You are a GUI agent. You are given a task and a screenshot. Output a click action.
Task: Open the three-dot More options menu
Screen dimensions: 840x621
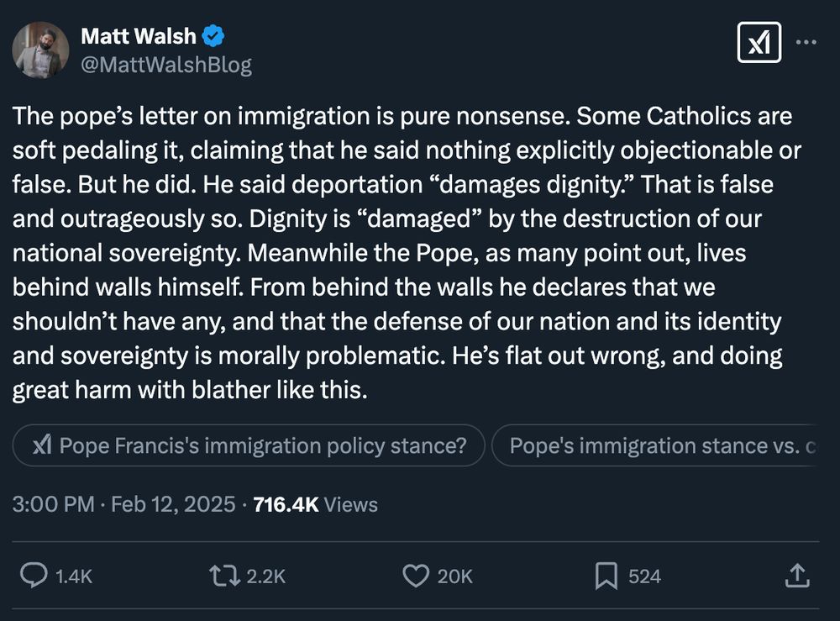point(806,42)
